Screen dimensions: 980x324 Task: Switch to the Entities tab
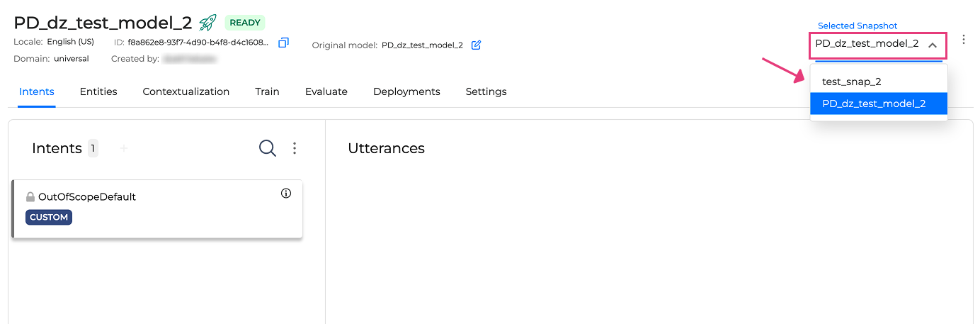click(x=98, y=91)
